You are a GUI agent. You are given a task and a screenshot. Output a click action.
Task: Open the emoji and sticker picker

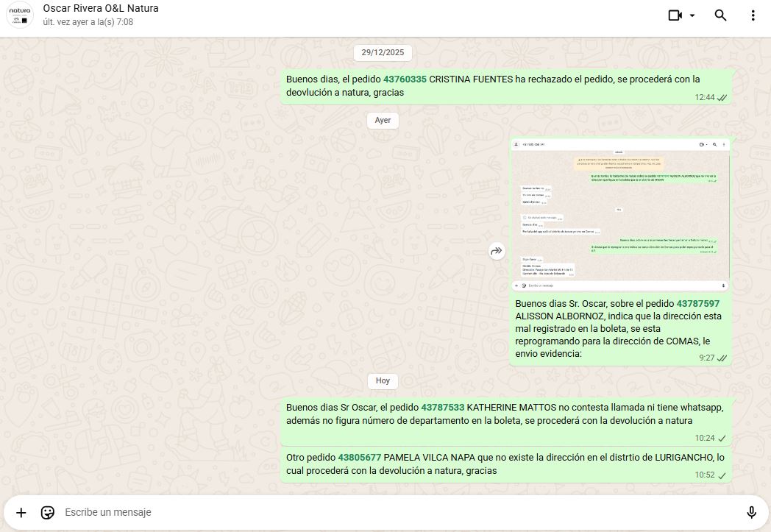coord(48,512)
